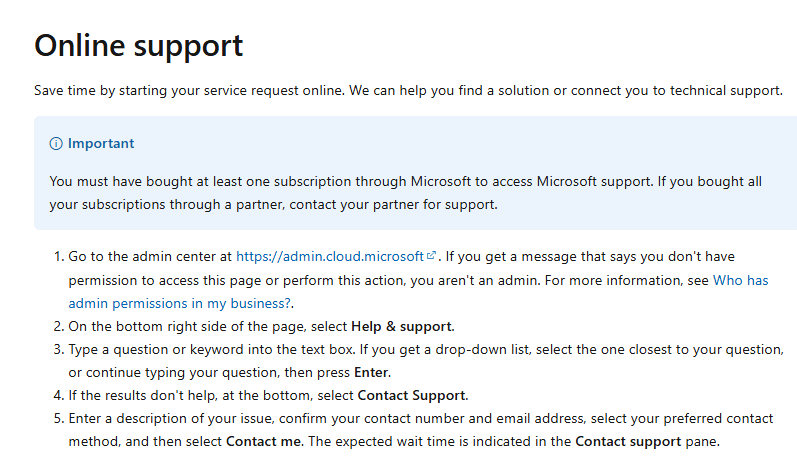Click the bold "Help & support" text
The image size is (797, 460).
(x=401, y=326)
